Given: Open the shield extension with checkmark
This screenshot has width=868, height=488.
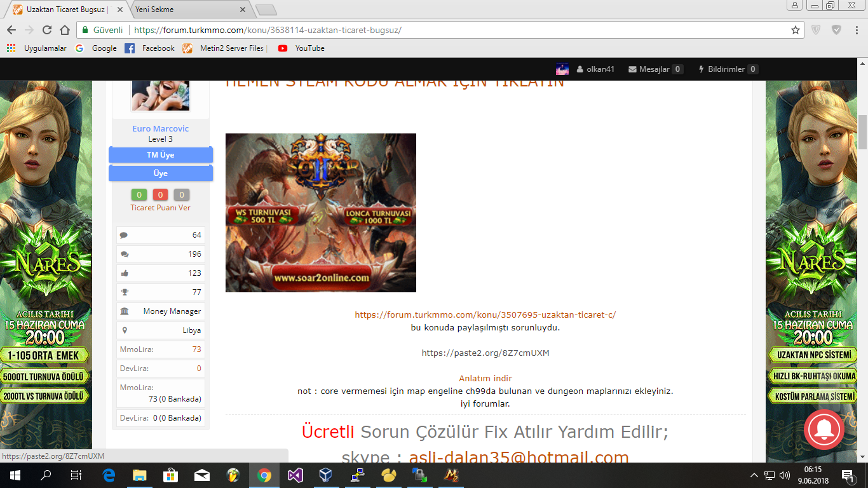Looking at the screenshot, I should (837, 30).
